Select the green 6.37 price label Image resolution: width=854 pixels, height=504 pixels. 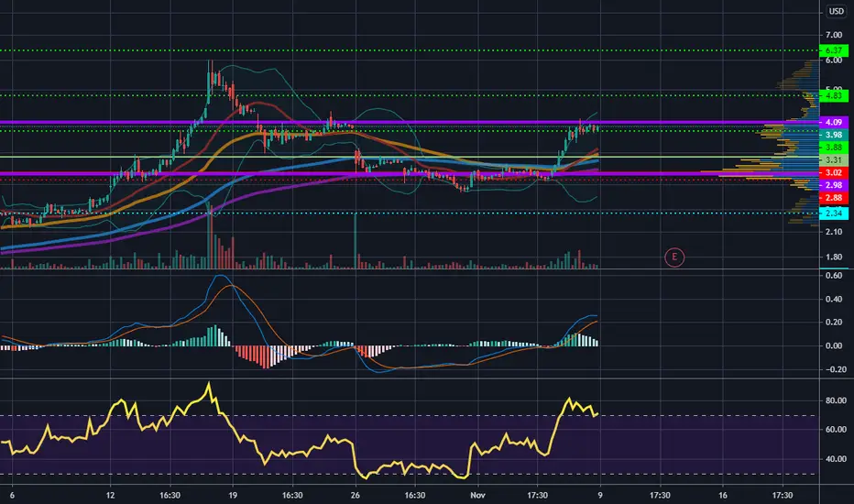tap(834, 50)
